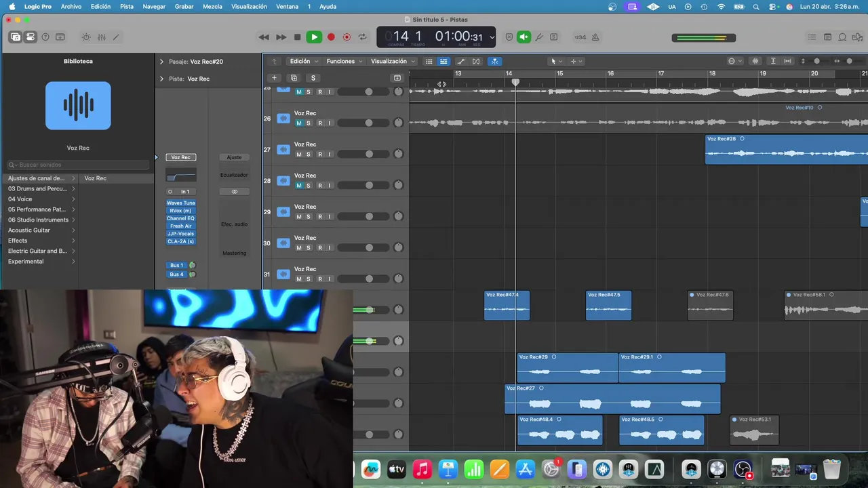Image resolution: width=868 pixels, height=488 pixels.
Task: Adjust track 26 volume slider
Action: (364, 123)
